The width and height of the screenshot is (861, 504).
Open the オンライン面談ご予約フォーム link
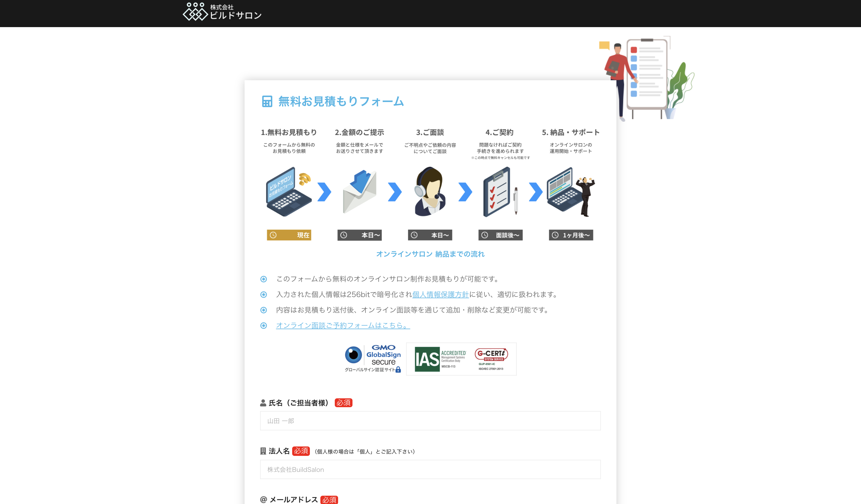342,326
